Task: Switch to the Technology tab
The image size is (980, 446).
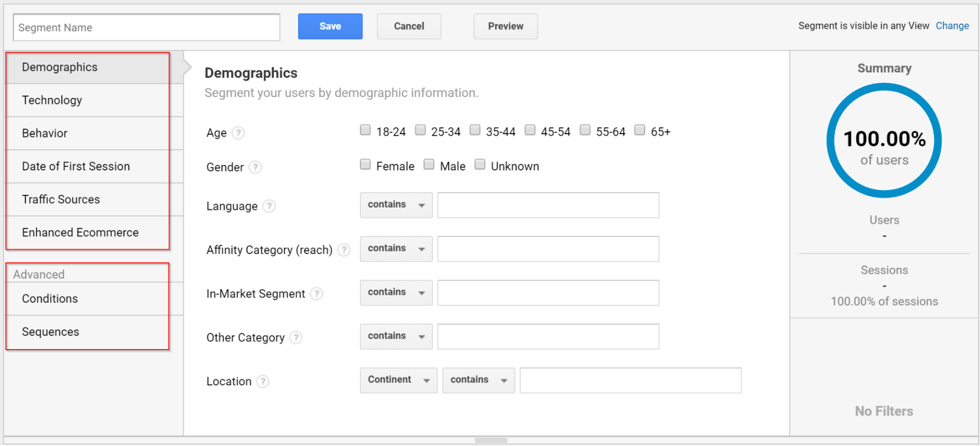Action: 52,101
